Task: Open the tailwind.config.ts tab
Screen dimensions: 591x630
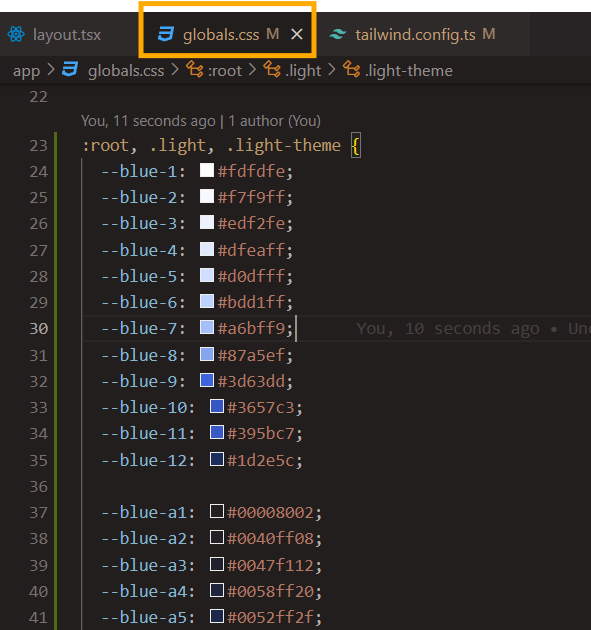Action: click(415, 35)
